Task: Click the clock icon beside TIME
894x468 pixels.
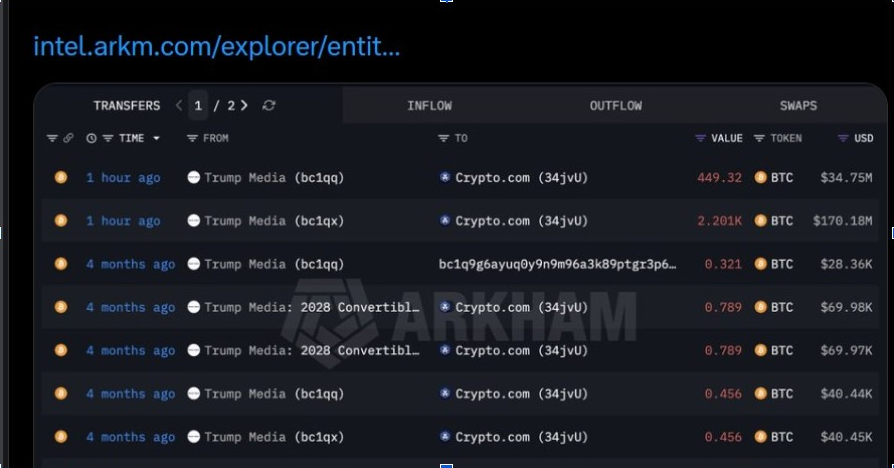Action: tap(91, 138)
